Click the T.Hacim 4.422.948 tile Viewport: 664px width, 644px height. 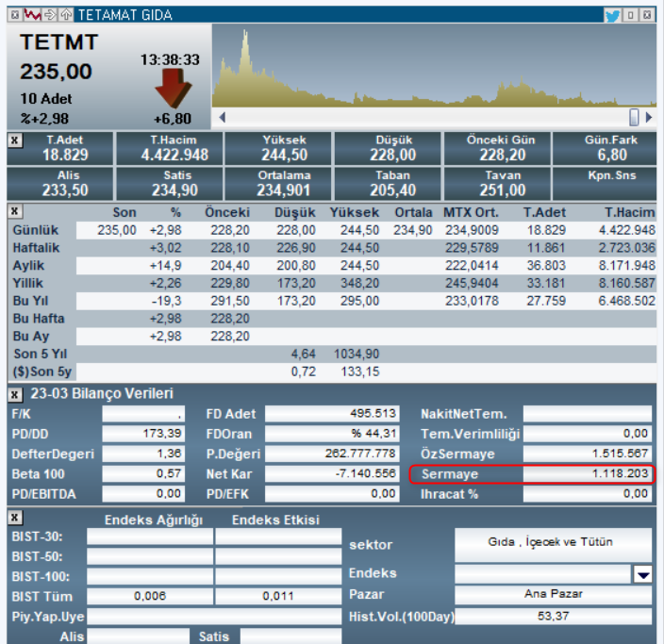[x=170, y=148]
